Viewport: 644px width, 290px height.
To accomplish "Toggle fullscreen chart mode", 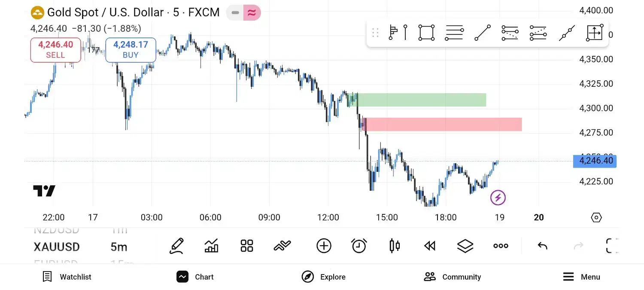I will click(612, 246).
